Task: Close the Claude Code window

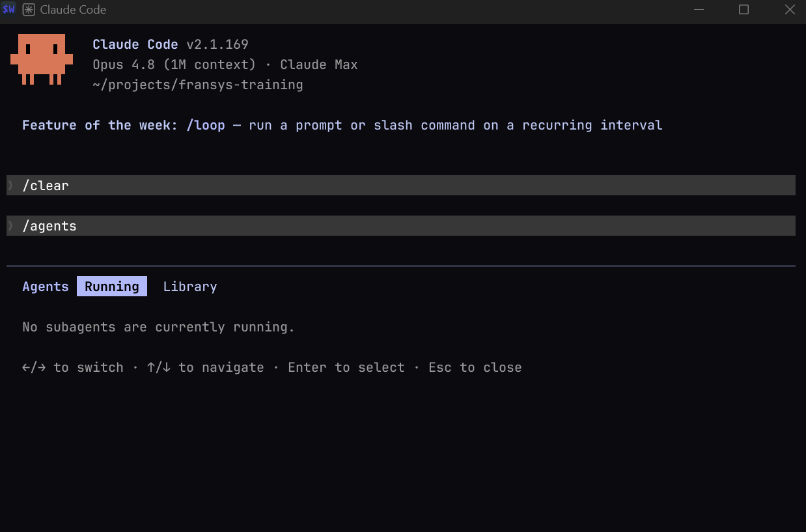Action: (790, 10)
